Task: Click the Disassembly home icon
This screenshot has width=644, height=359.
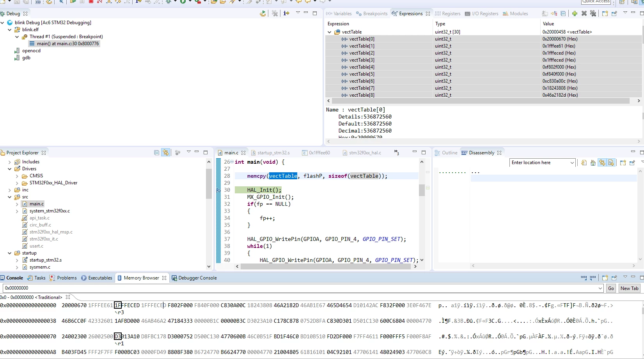Action: 593,163
